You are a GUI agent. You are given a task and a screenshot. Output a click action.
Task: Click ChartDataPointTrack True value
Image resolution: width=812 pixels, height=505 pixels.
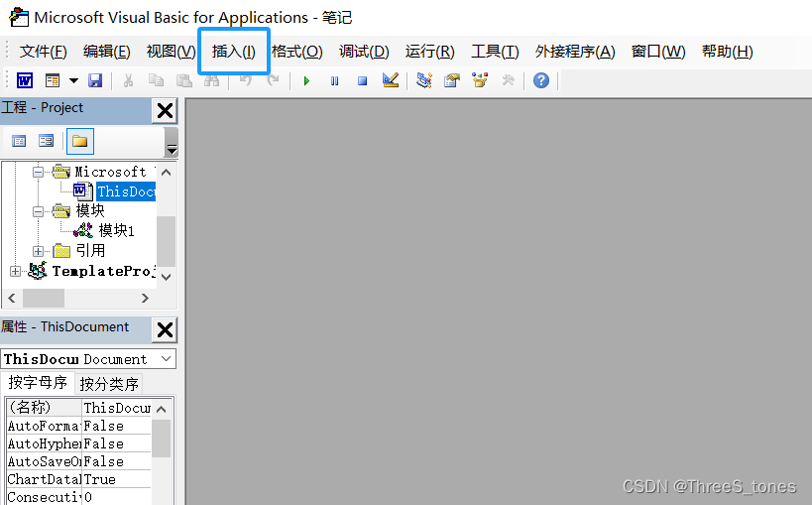click(x=117, y=479)
